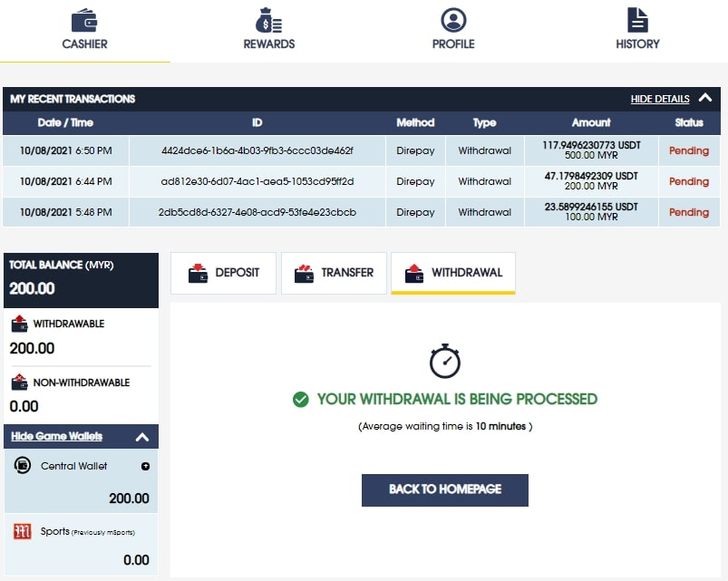This screenshot has height=581, width=728.
Task: Switch to the Transfer tab
Action: [x=335, y=273]
